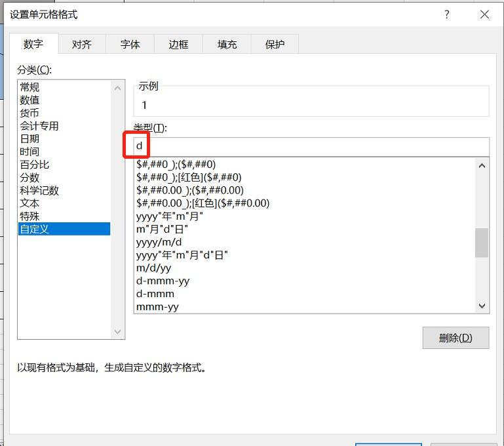Select format $#,##0.00_);($#,##0.00)

pos(304,190)
